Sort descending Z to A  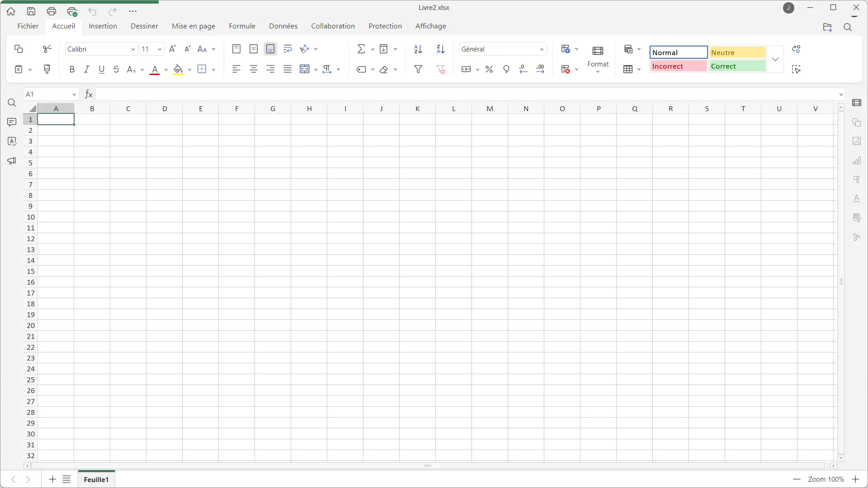[441, 49]
